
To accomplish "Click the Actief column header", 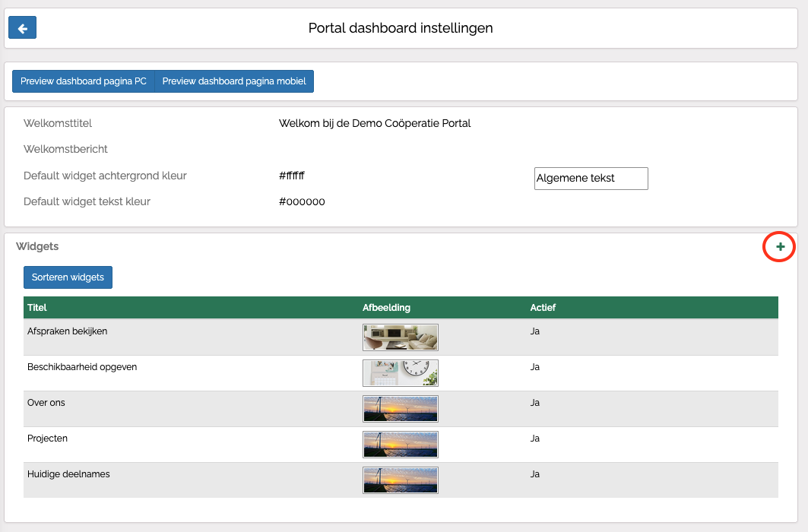I will click(x=543, y=308).
